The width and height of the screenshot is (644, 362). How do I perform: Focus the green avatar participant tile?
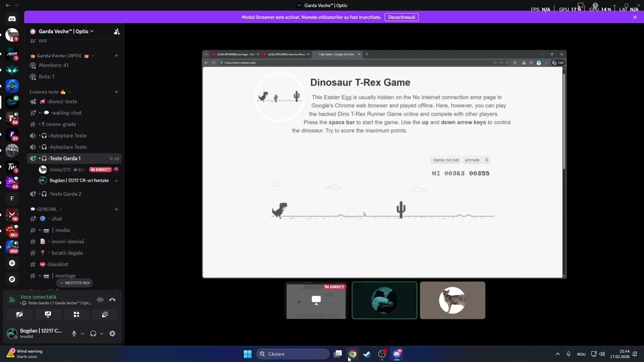(x=384, y=301)
